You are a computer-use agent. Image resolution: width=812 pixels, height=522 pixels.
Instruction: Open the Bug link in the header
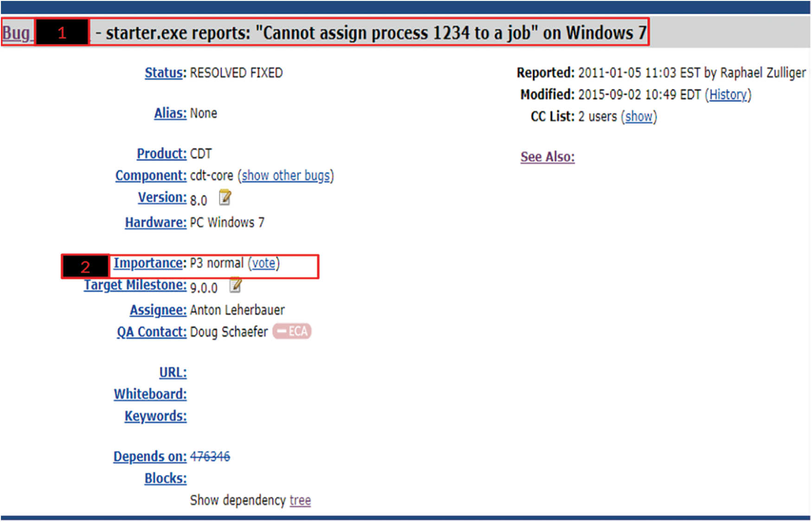(17, 33)
